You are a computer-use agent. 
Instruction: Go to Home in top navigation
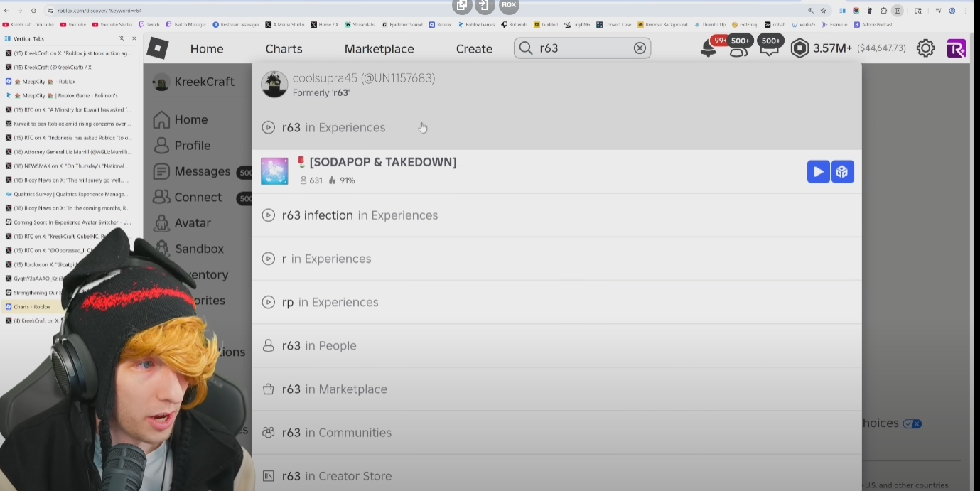click(x=207, y=49)
